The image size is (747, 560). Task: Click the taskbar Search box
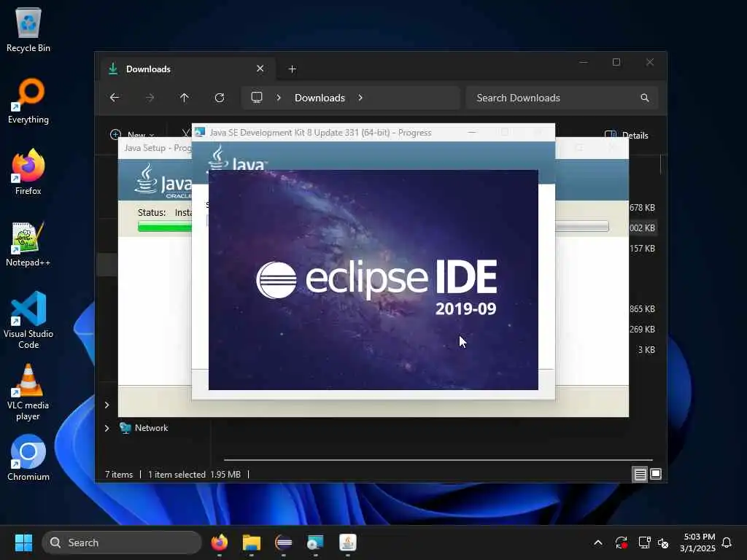coord(122,542)
